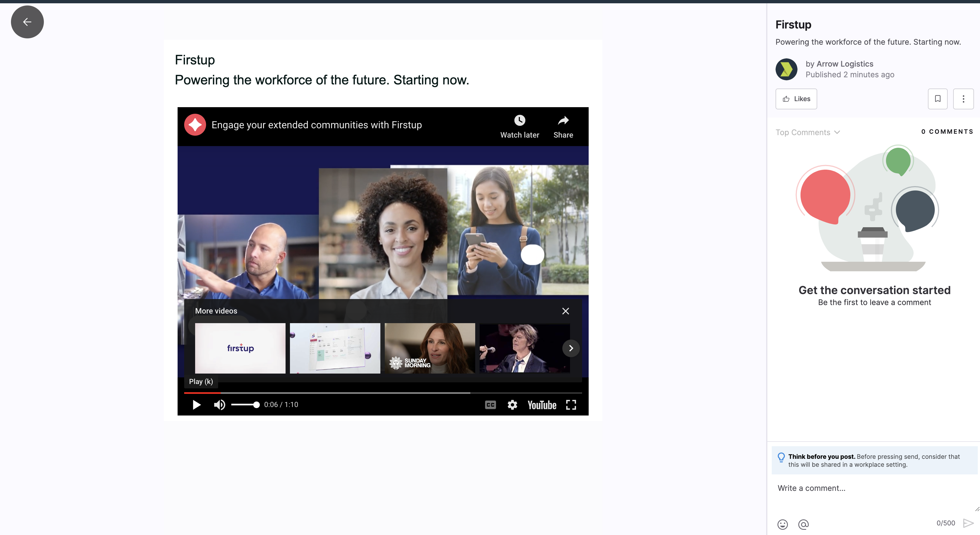Add video to Watch later
The height and width of the screenshot is (535, 980).
pyautogui.click(x=519, y=127)
